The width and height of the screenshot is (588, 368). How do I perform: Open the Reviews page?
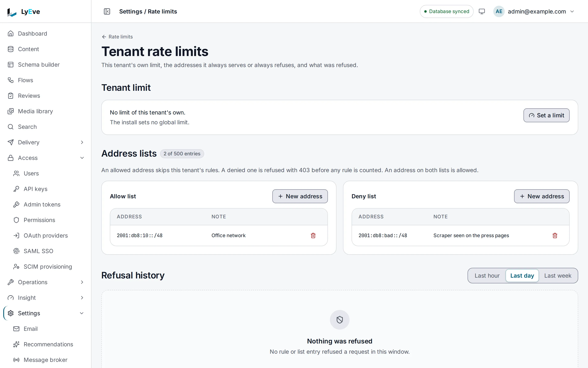click(46, 96)
